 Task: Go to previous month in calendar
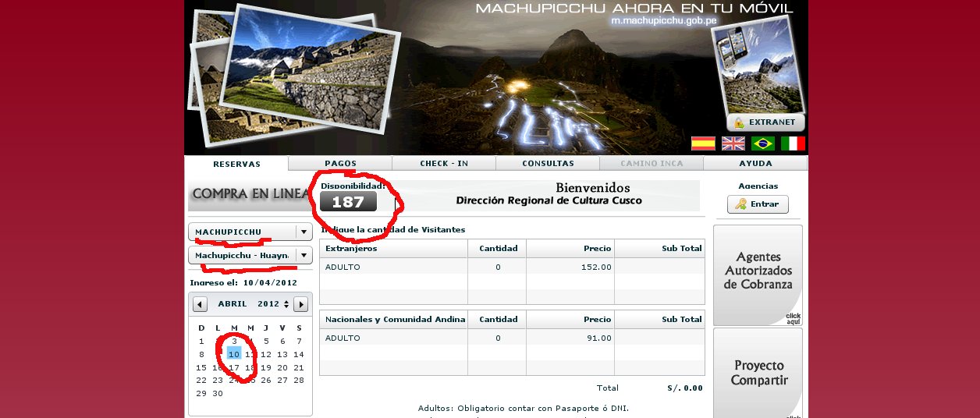point(201,304)
